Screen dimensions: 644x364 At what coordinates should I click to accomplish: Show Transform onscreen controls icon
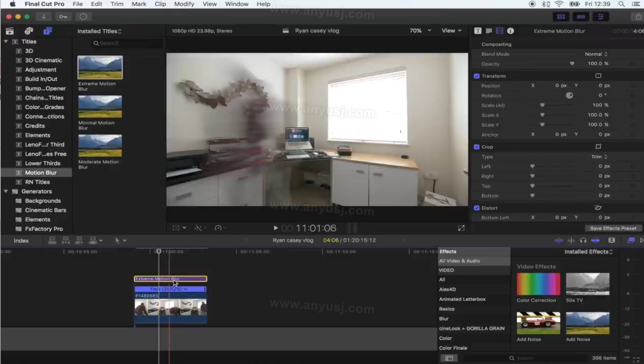coord(598,76)
